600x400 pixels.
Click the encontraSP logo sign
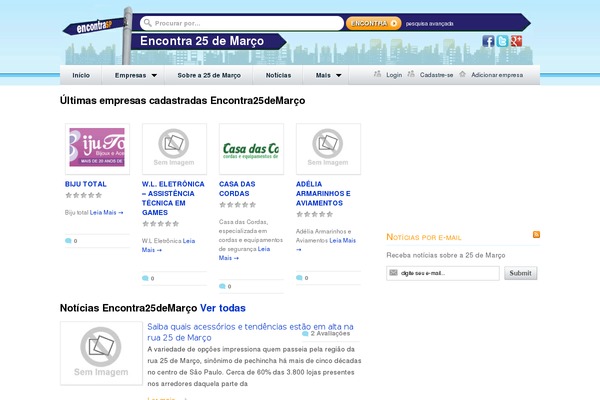tap(93, 27)
